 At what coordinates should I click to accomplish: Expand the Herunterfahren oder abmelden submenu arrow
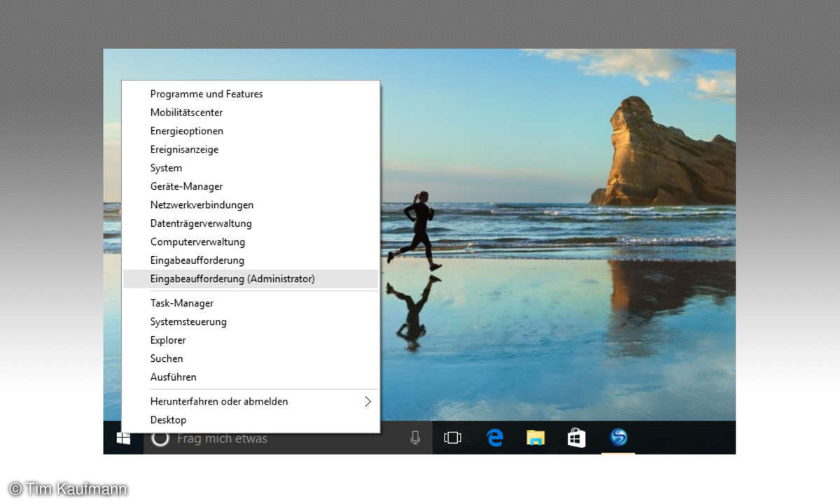click(367, 401)
